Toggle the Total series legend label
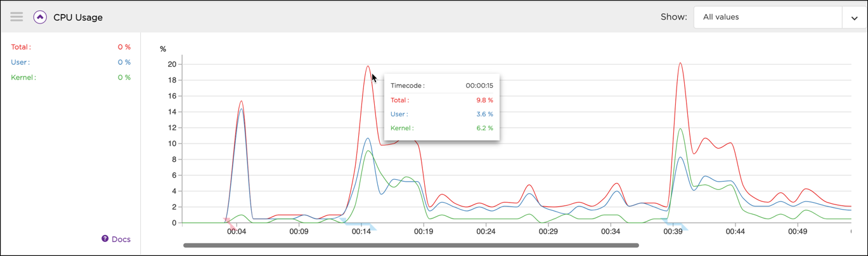The height and width of the screenshot is (256, 868). pyautogui.click(x=21, y=47)
